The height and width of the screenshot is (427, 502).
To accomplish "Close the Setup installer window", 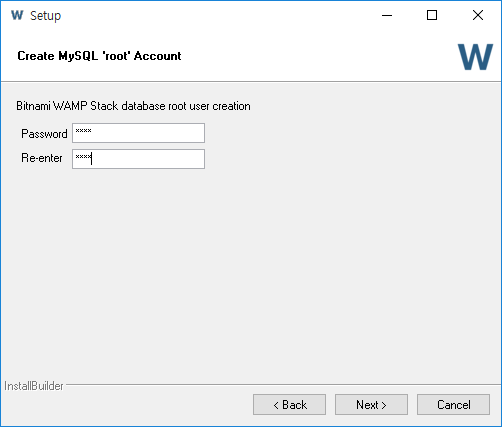I will click(478, 15).
